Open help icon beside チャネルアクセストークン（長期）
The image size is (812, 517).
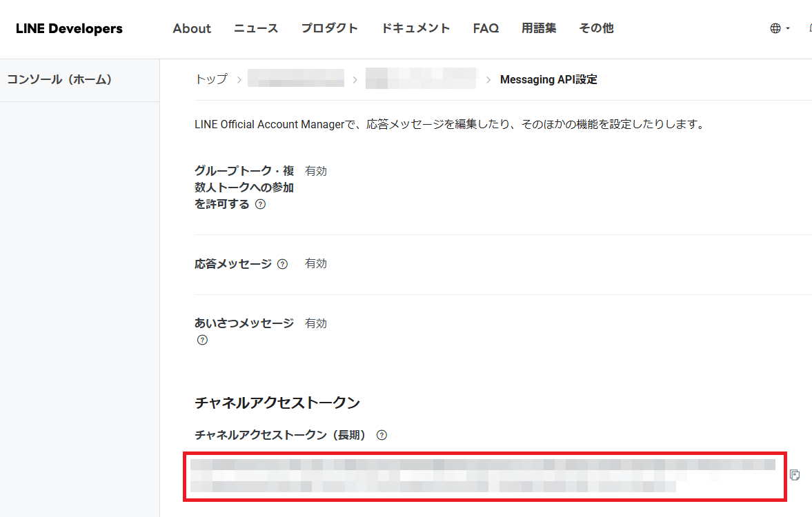382,435
